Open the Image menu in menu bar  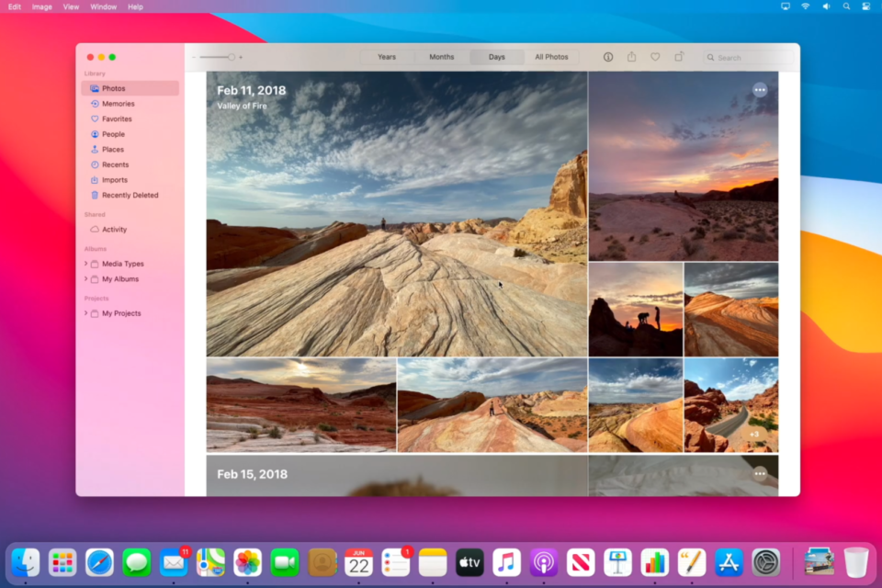[x=42, y=6]
